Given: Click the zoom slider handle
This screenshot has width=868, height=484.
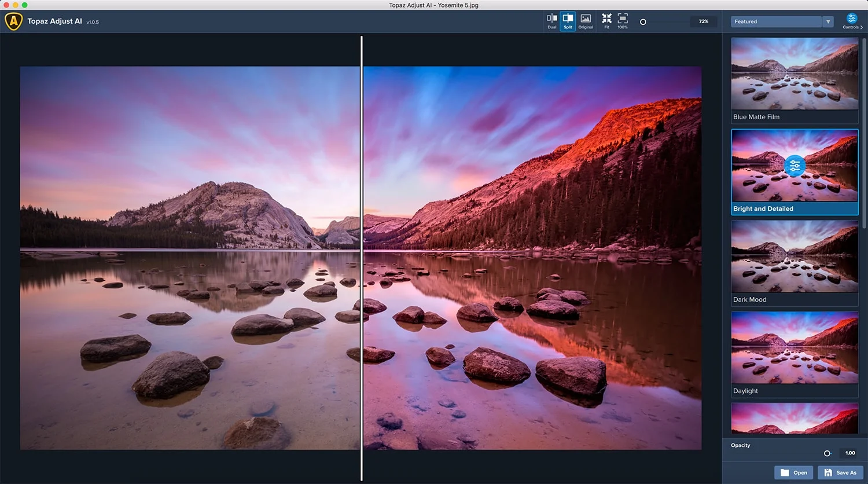Looking at the screenshot, I should pos(643,22).
